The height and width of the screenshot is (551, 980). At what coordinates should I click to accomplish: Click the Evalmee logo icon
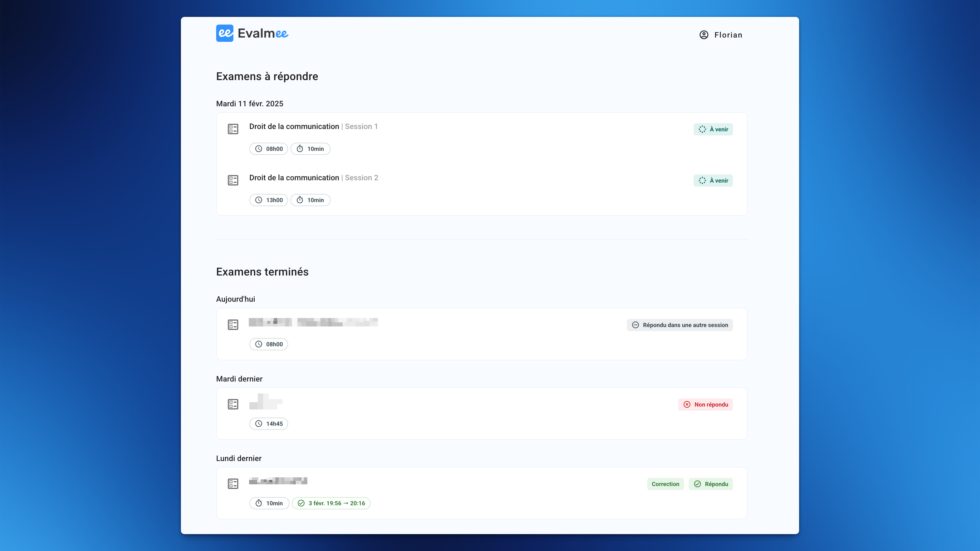pos(224,33)
